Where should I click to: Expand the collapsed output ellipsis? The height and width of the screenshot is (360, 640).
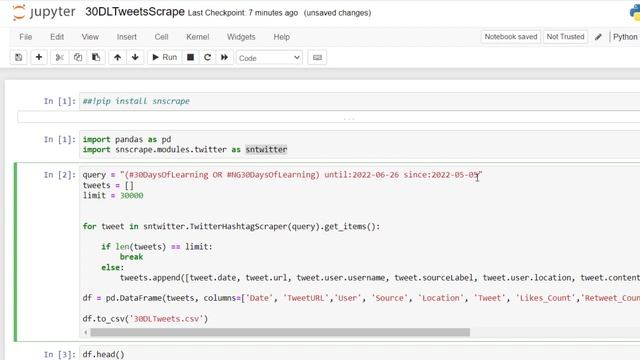pyautogui.click(x=349, y=118)
